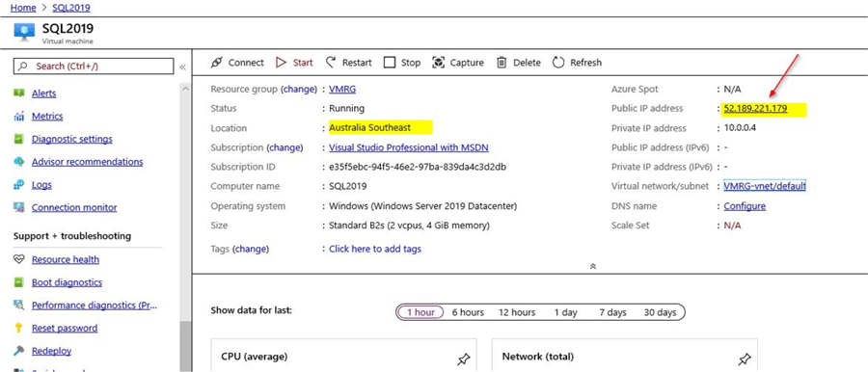Collapse the essentials section chevron

[593, 266]
